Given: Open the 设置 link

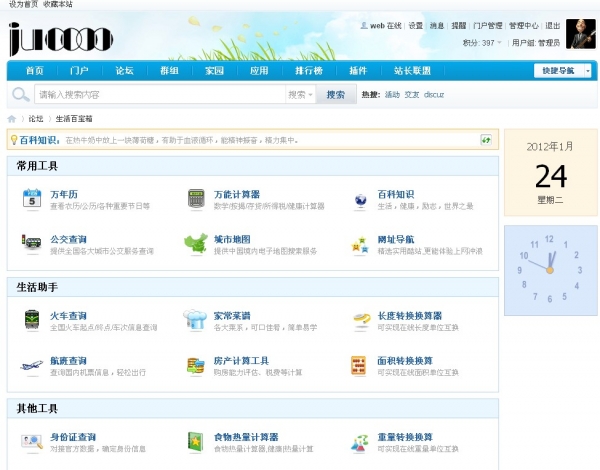Looking at the screenshot, I should coord(416,26).
